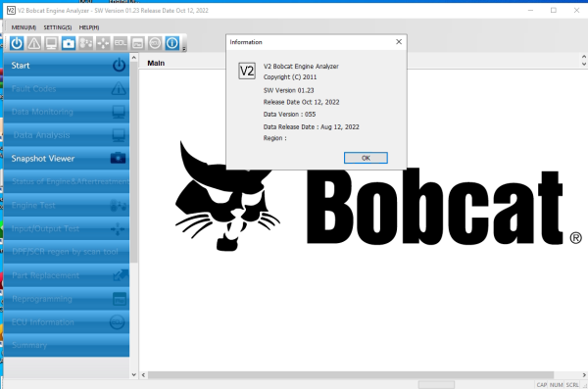Image resolution: width=588 pixels, height=389 pixels.
Task: Select Summary in the sidebar
Action: pyautogui.click(x=67, y=345)
